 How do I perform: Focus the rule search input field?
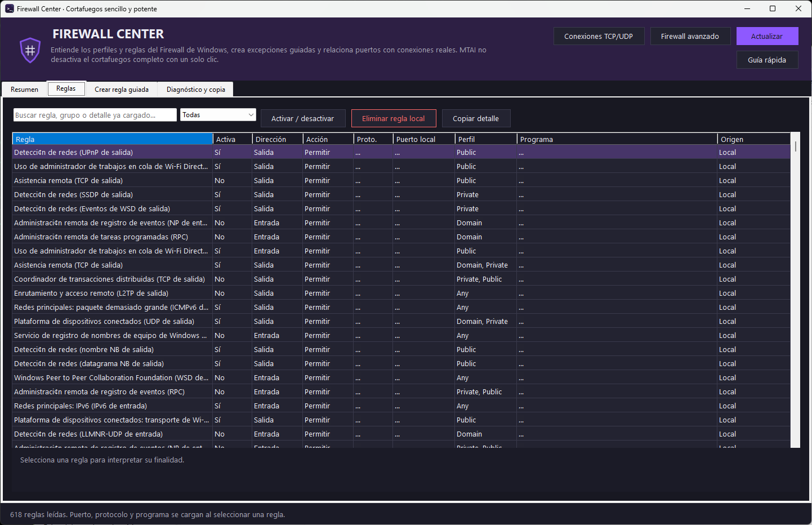pyautogui.click(x=95, y=115)
